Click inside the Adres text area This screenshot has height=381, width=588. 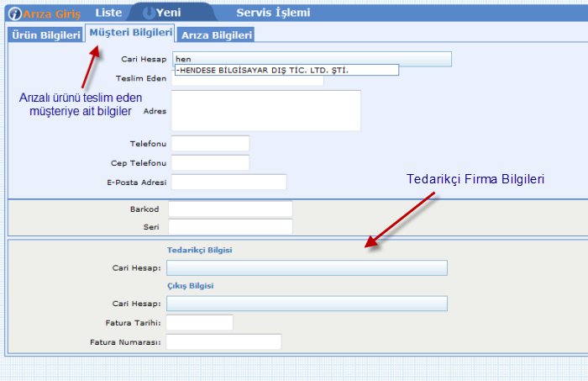[x=265, y=110]
